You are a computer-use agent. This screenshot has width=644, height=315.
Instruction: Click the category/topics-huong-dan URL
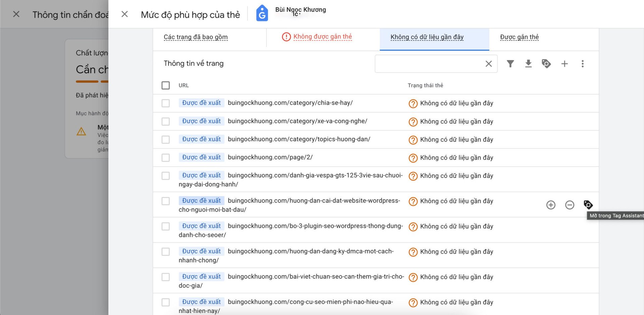[299, 139]
